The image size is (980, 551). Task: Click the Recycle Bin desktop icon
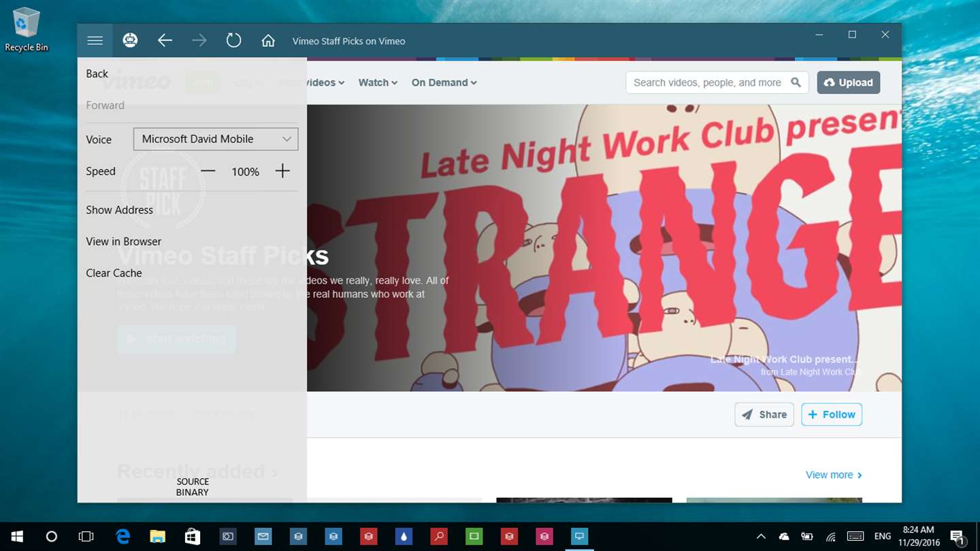27,29
